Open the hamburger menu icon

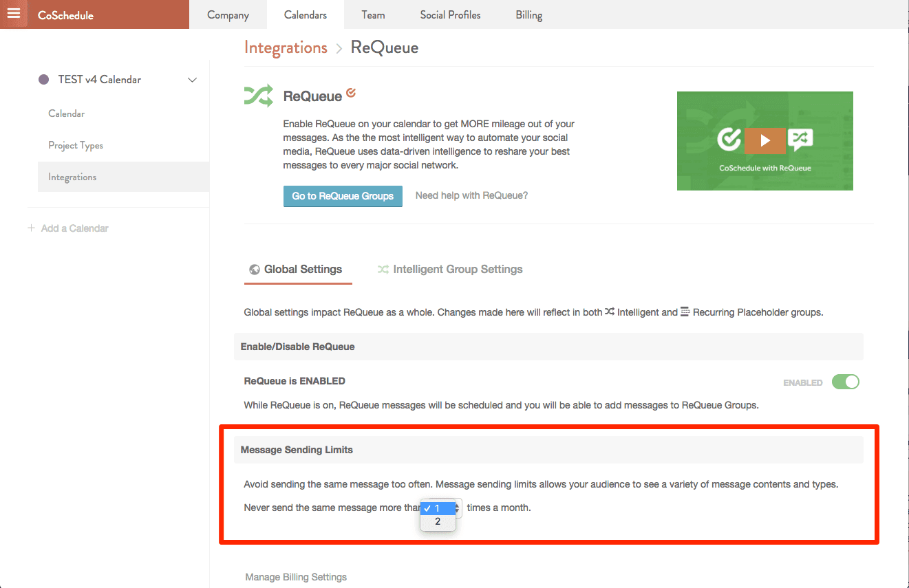click(14, 13)
